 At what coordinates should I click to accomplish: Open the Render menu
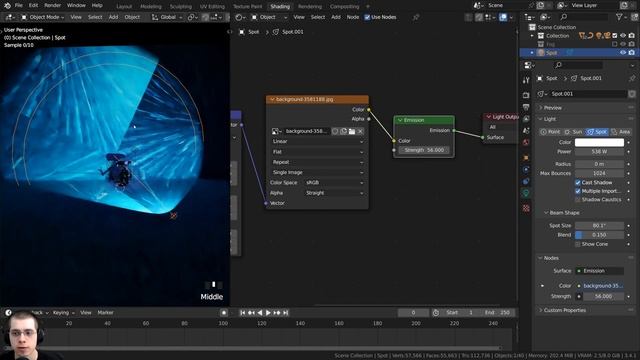52,5
